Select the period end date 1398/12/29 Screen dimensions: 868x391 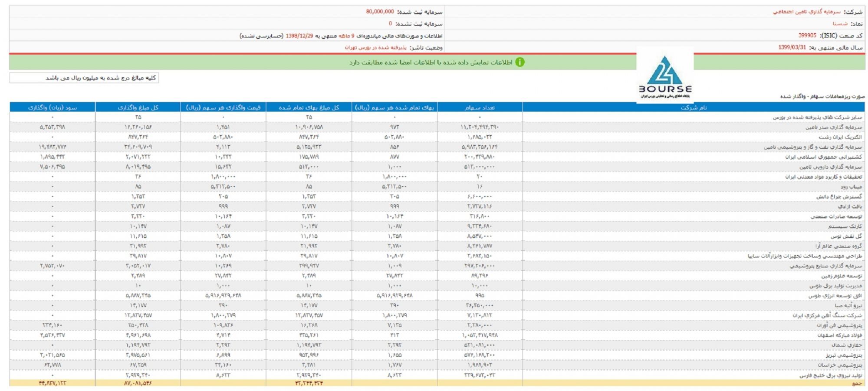[299, 36]
